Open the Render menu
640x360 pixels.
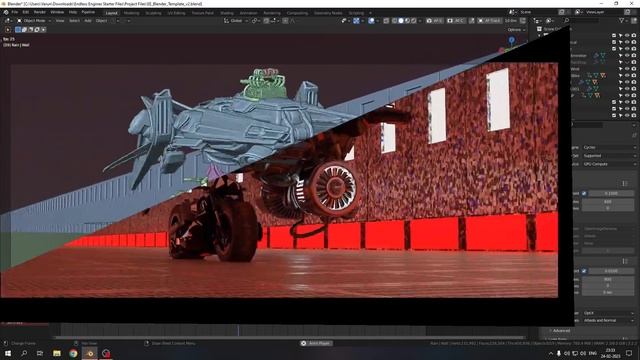click(x=40, y=12)
